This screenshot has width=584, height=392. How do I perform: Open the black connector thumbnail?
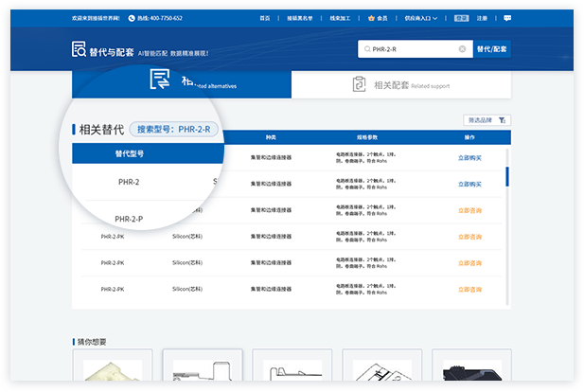(472, 370)
